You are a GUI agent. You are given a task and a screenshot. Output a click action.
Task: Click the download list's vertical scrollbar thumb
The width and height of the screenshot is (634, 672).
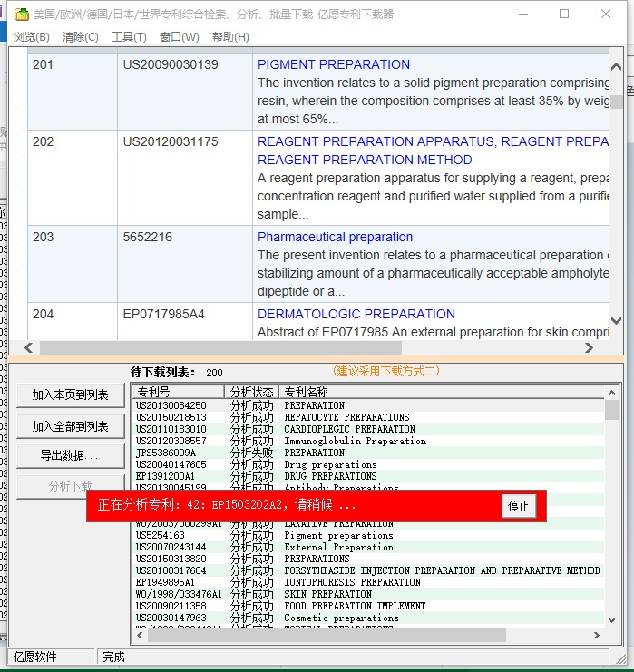tap(611, 410)
